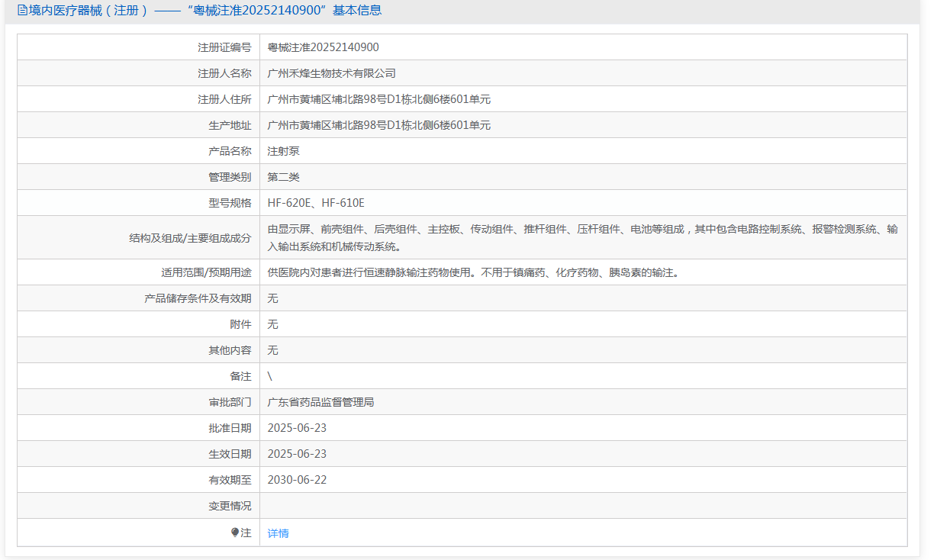Click management category value 第二类
Screen dimensions: 937x560
click(x=283, y=177)
